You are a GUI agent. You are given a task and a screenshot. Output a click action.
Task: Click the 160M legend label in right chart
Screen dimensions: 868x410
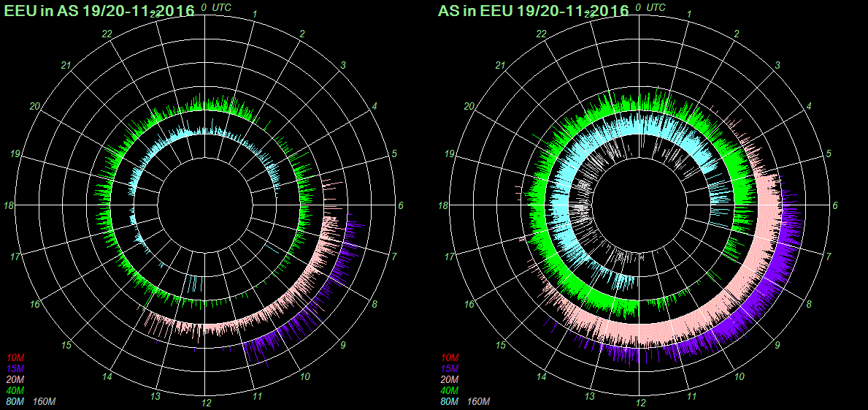tap(478, 402)
